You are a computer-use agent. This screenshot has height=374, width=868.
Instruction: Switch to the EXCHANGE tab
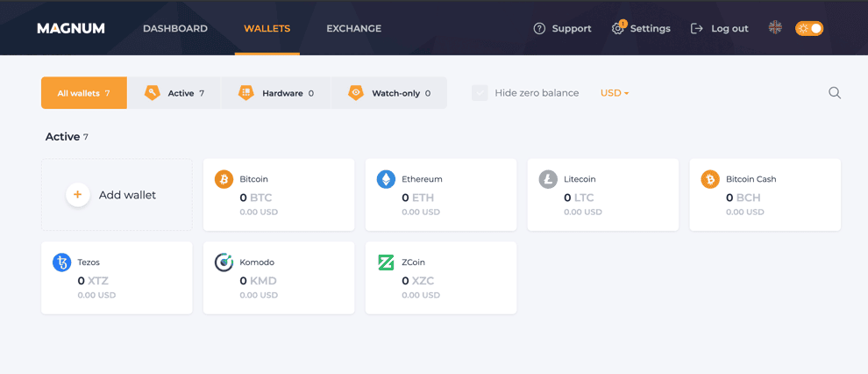pos(353,28)
